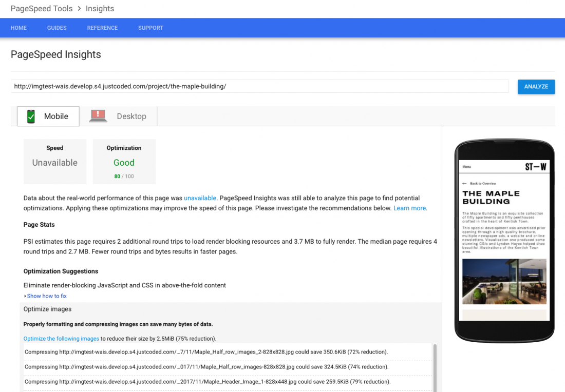
Task: Click the Optimize images section title
Action: pos(48,309)
